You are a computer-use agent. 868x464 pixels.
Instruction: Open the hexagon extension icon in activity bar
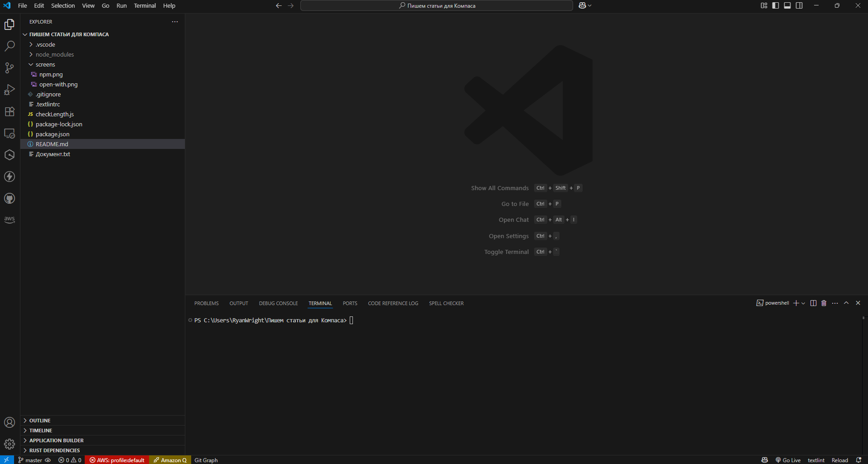10,155
